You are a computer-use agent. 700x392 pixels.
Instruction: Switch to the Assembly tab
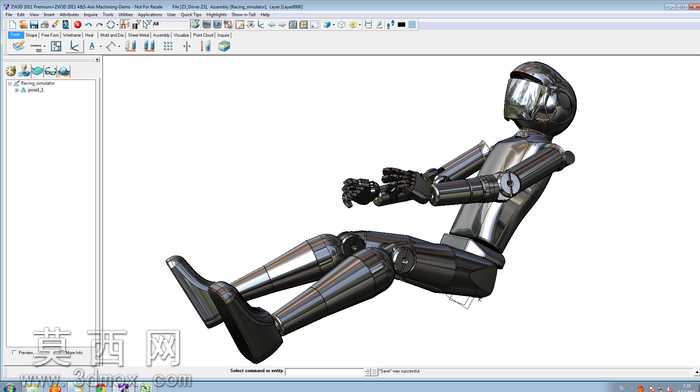tap(161, 35)
